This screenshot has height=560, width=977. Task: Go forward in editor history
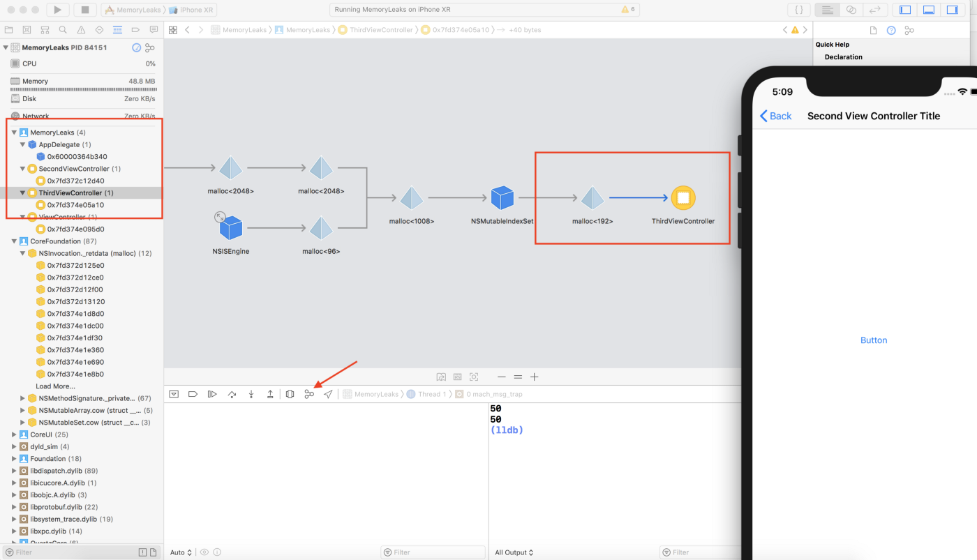201,30
